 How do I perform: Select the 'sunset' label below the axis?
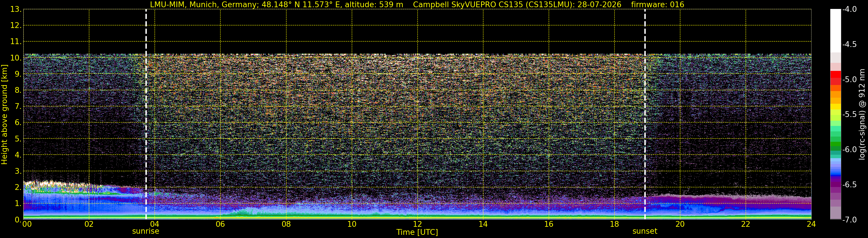645,231
